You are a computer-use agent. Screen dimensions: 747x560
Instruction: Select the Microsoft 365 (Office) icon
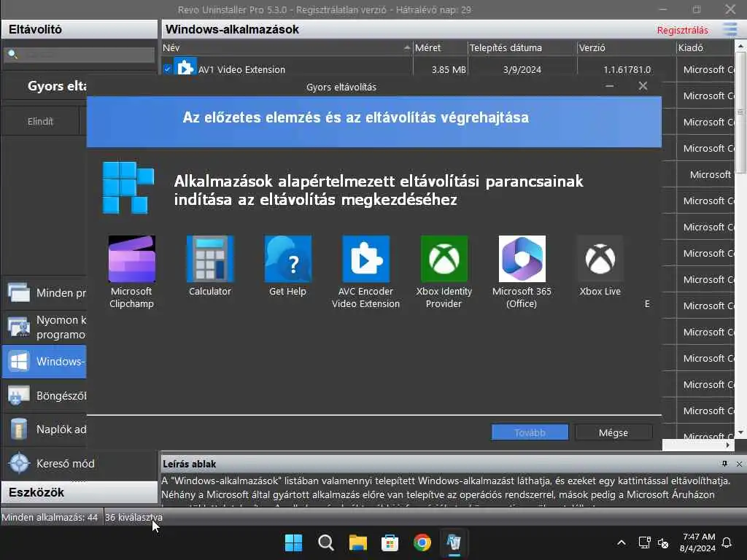(522, 259)
